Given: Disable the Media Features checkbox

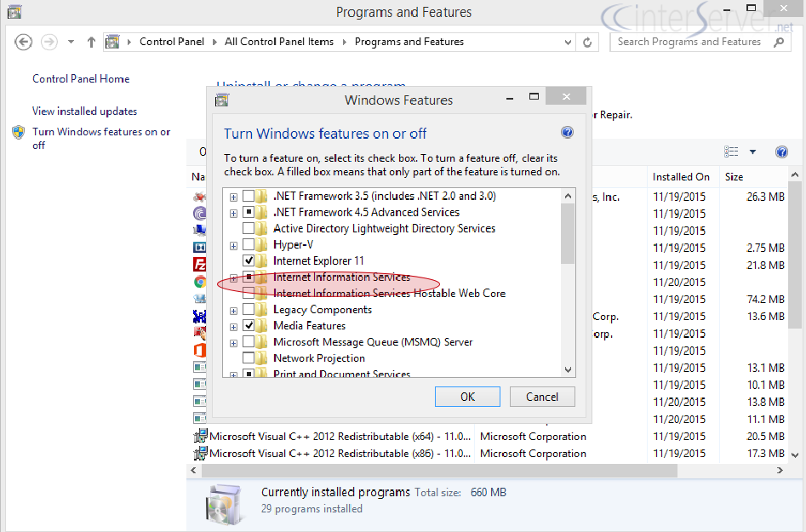Looking at the screenshot, I should click(249, 325).
